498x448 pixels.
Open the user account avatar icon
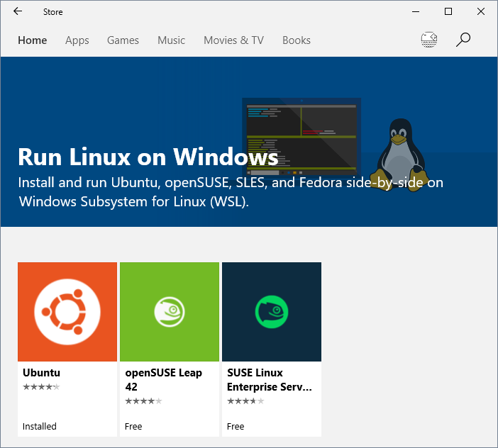428,40
